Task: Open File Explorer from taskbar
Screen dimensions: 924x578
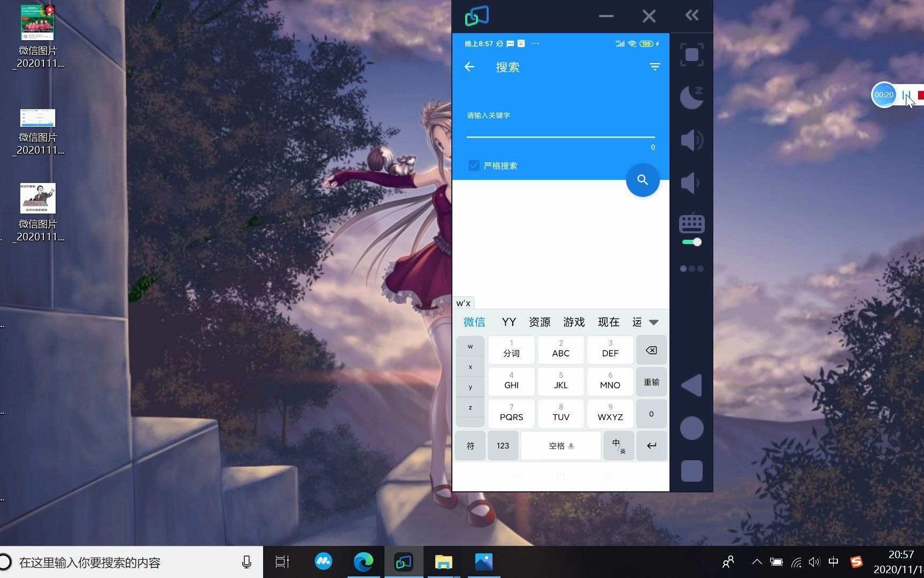Action: click(443, 562)
